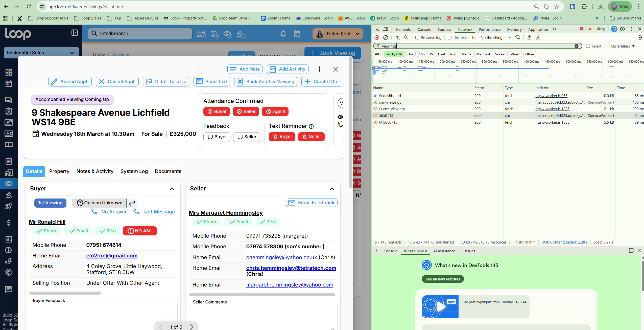Image resolution: width=644 pixels, height=330 pixels.
Task: Click the viewings eye icon in sidebar
Action: click(x=9, y=184)
